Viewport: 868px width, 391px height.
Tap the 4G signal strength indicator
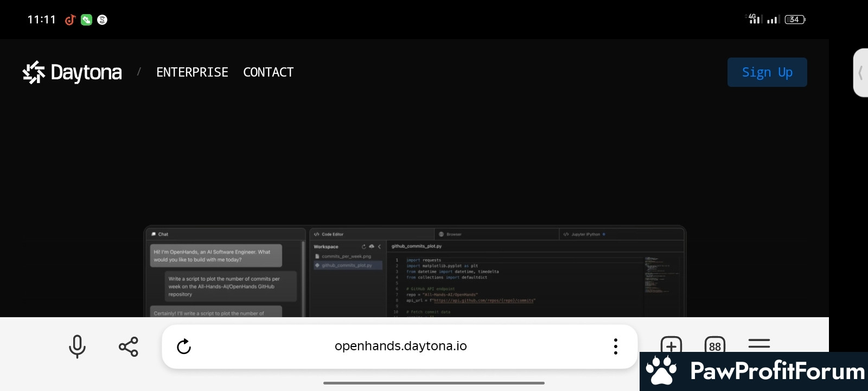tap(755, 19)
